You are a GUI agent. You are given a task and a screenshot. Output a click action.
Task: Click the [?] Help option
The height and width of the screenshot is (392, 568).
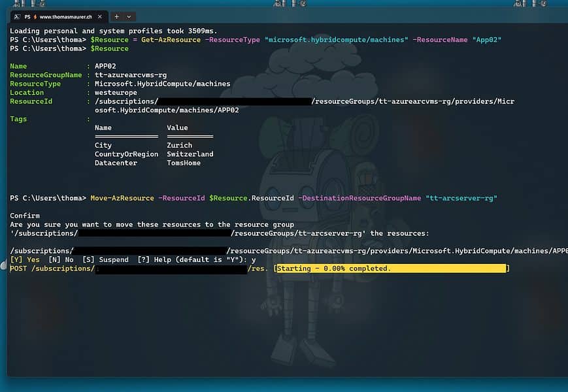(154, 260)
